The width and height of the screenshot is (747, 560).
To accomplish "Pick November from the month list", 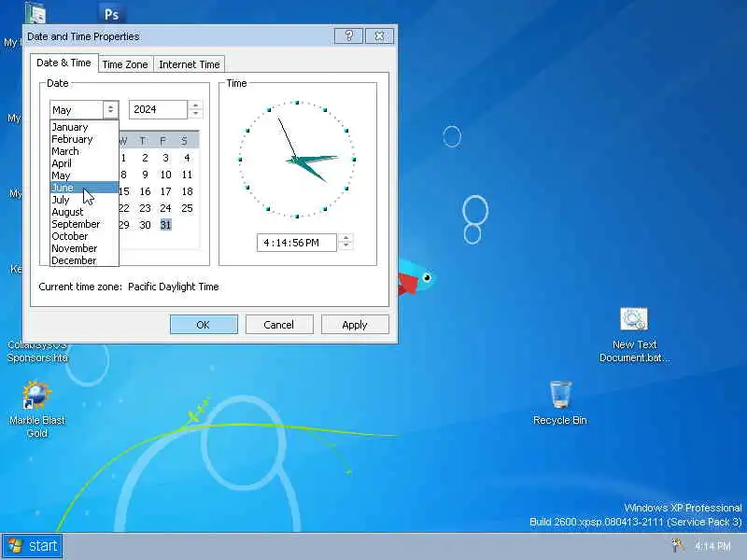I will (x=84, y=248).
